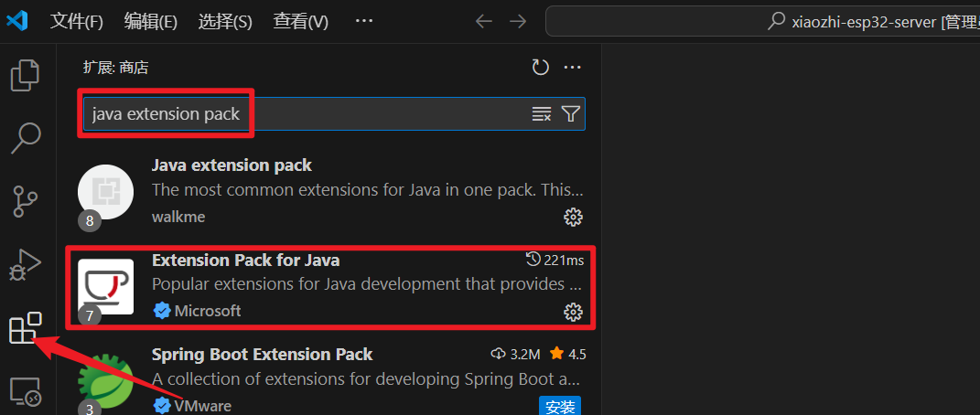The width and height of the screenshot is (980, 415).
Task: Open extensions panel more actions menu
Action: click(x=573, y=68)
